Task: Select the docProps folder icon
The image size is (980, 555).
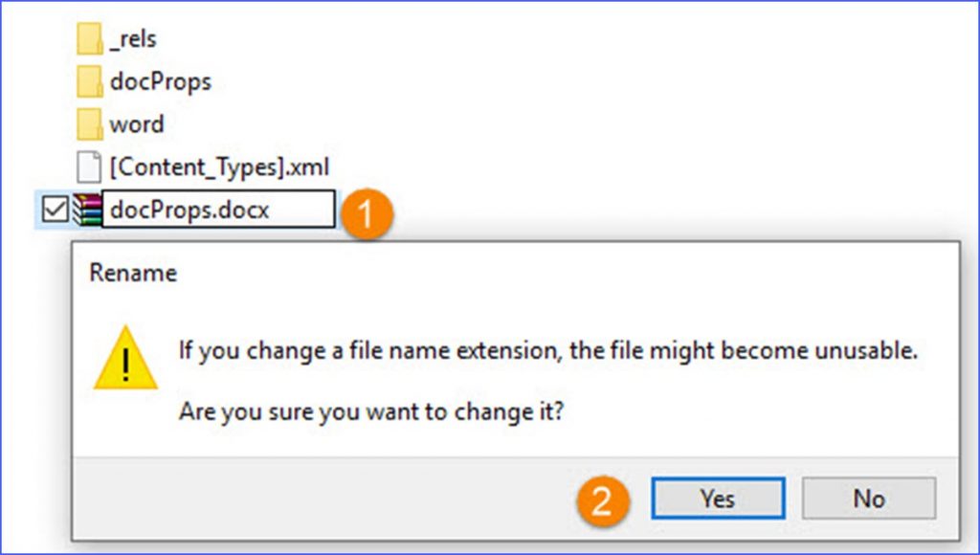Action: (x=89, y=82)
